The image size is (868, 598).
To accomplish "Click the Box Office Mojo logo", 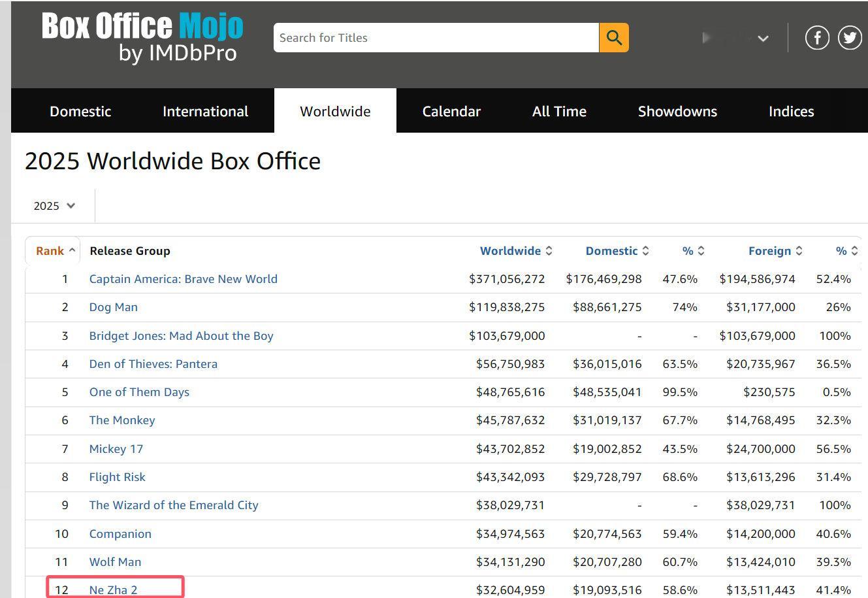I will (x=142, y=37).
